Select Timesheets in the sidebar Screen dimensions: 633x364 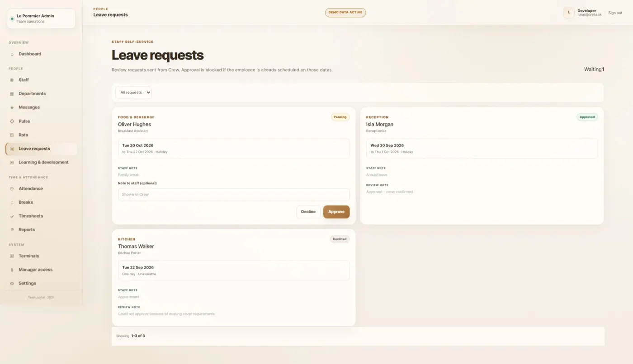click(41, 216)
